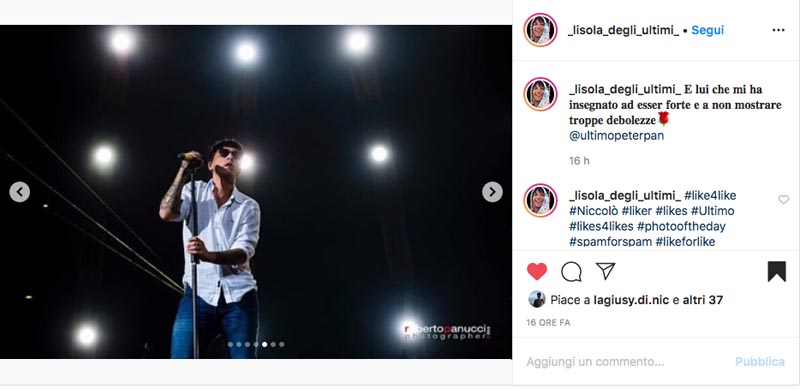The image size is (800, 389).
Task: Open the comment speech bubble icon
Action: click(571, 272)
